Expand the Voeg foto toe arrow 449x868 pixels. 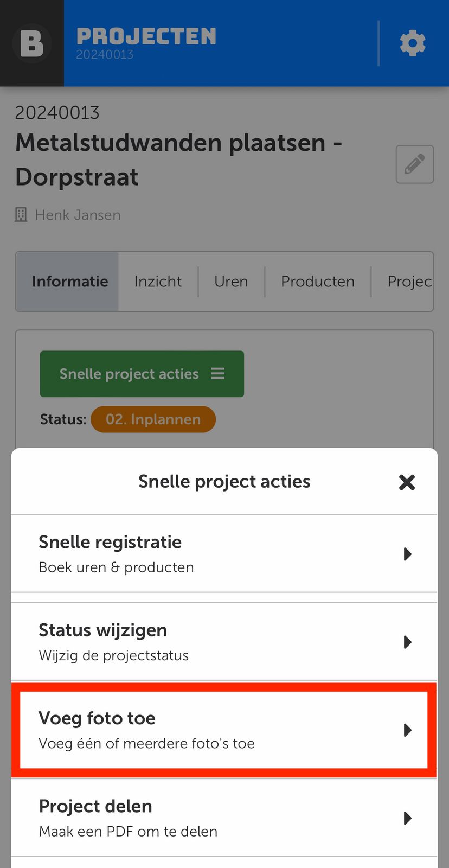pyautogui.click(x=408, y=730)
